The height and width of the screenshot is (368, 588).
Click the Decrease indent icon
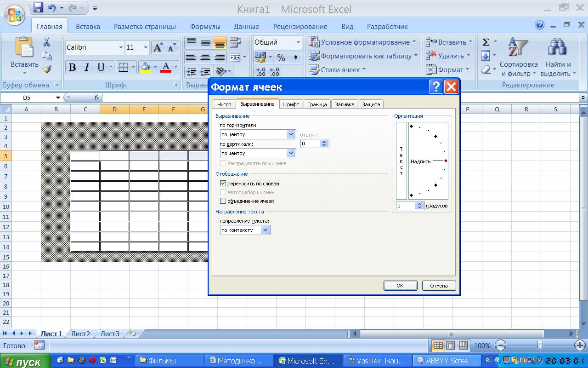(191, 72)
